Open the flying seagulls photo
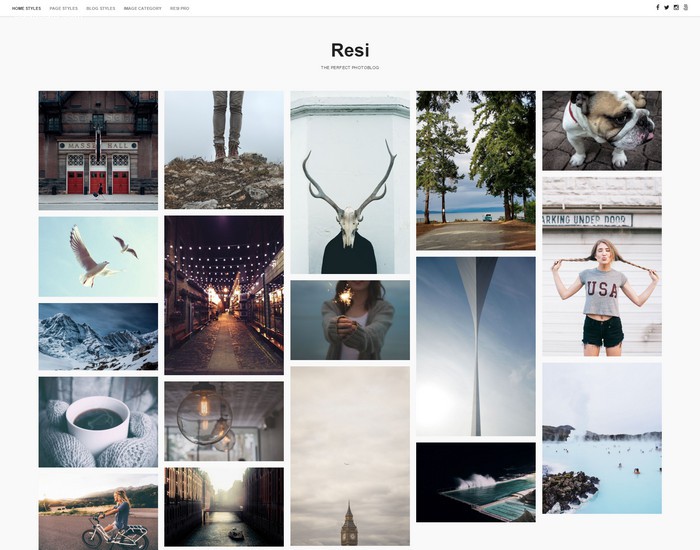This screenshot has height=550, width=700. pyautogui.click(x=98, y=257)
